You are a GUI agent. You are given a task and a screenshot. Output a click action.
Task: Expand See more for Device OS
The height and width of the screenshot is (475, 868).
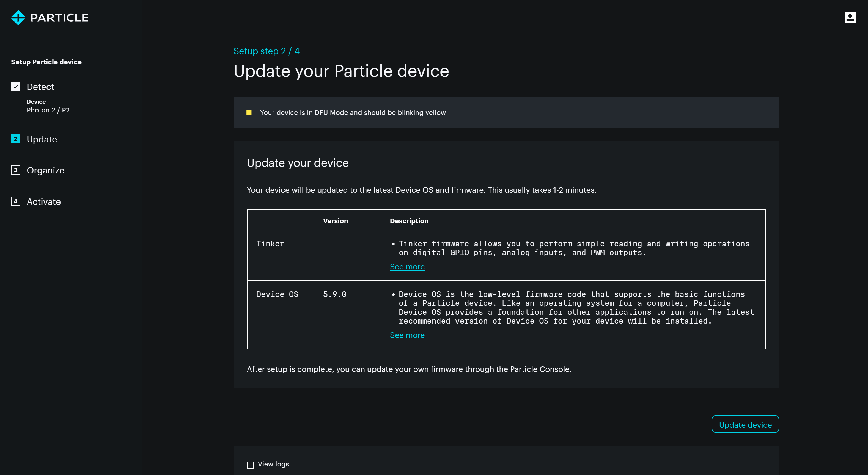coord(407,335)
